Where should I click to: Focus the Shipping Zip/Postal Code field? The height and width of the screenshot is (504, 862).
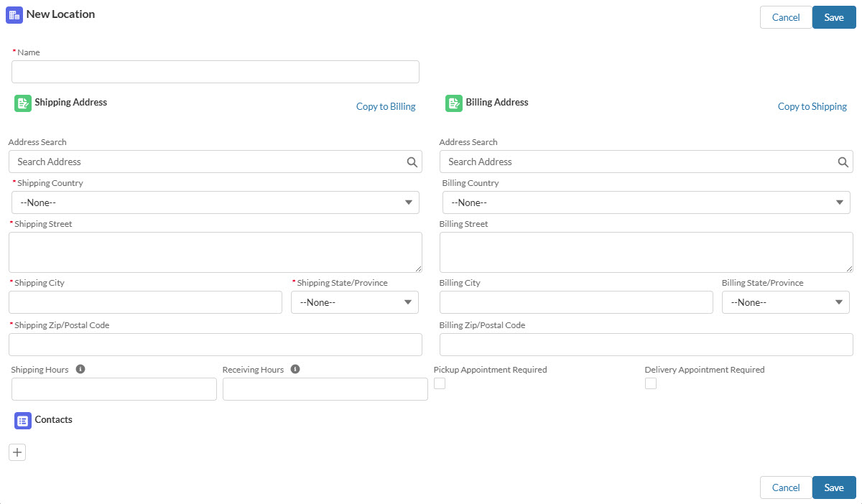coord(215,345)
